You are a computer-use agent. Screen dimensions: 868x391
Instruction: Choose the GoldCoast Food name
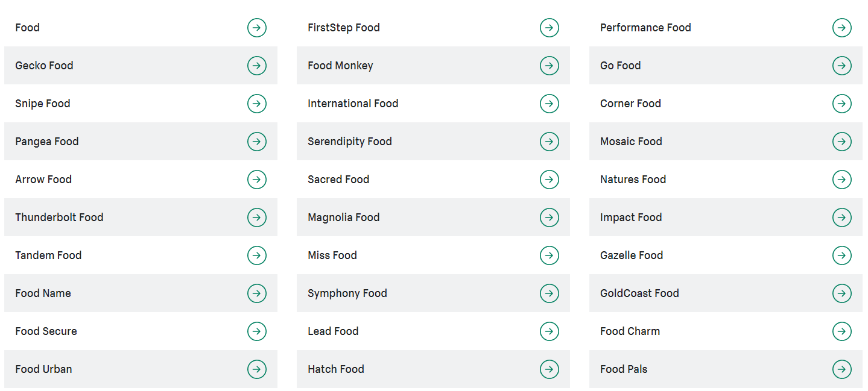[x=639, y=293]
